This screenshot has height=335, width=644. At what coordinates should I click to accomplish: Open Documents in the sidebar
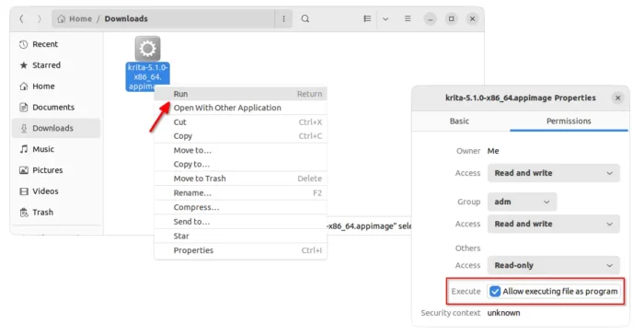tap(56, 107)
